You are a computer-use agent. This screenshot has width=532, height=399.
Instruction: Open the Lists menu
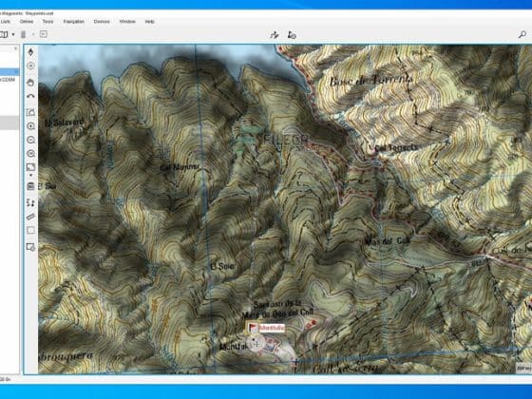tap(5, 21)
